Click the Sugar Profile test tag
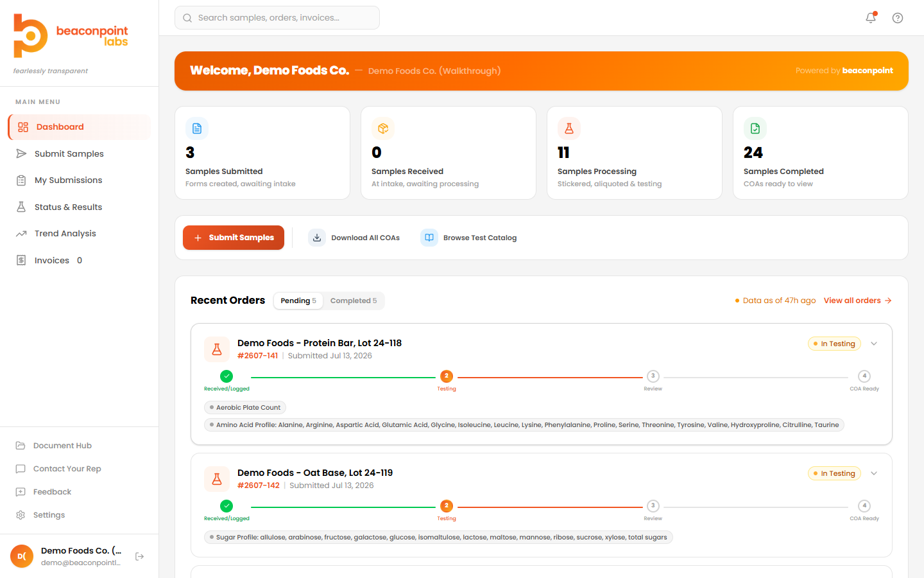The height and width of the screenshot is (578, 924). pyautogui.click(x=438, y=537)
